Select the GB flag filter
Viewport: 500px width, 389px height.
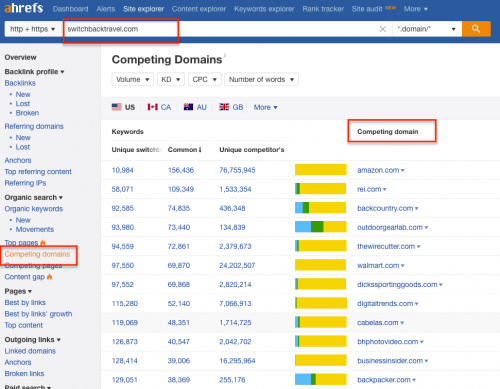(x=231, y=107)
